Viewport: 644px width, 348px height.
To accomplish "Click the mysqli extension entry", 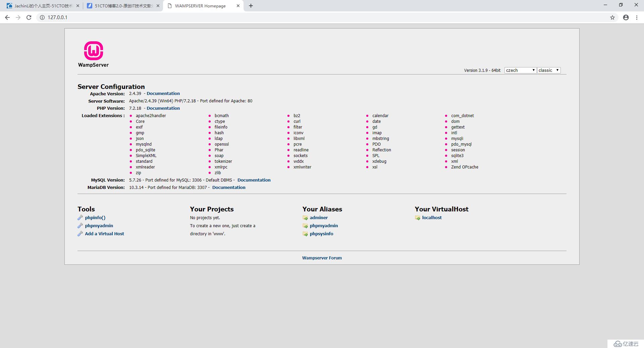I will [x=457, y=138].
